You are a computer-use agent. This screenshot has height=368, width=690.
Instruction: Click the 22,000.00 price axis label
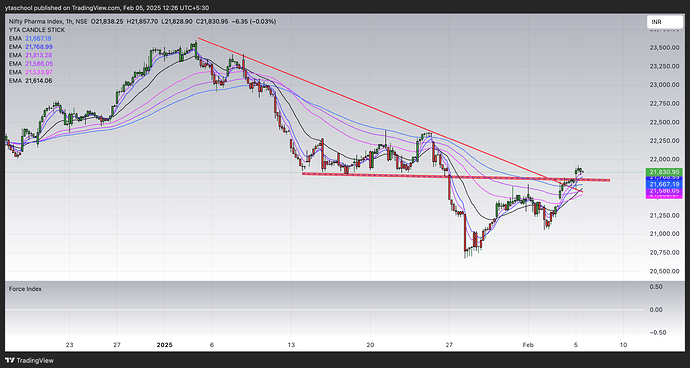tap(664, 159)
